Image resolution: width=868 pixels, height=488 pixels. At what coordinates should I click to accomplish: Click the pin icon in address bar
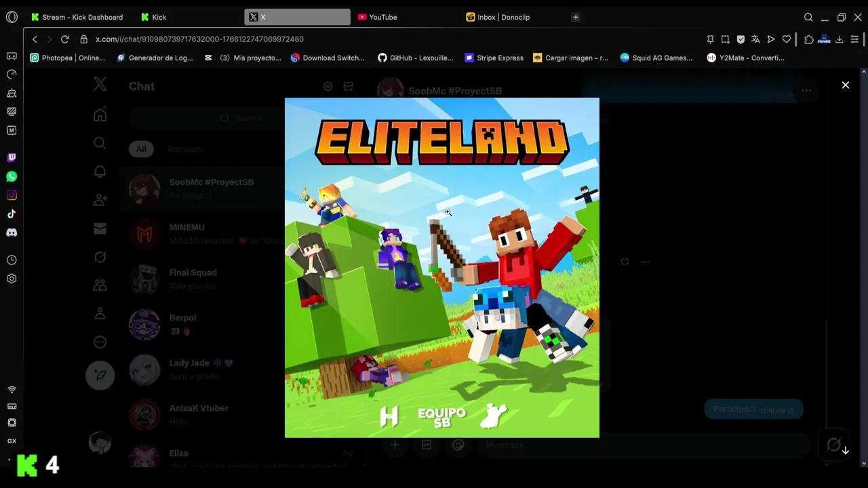710,39
